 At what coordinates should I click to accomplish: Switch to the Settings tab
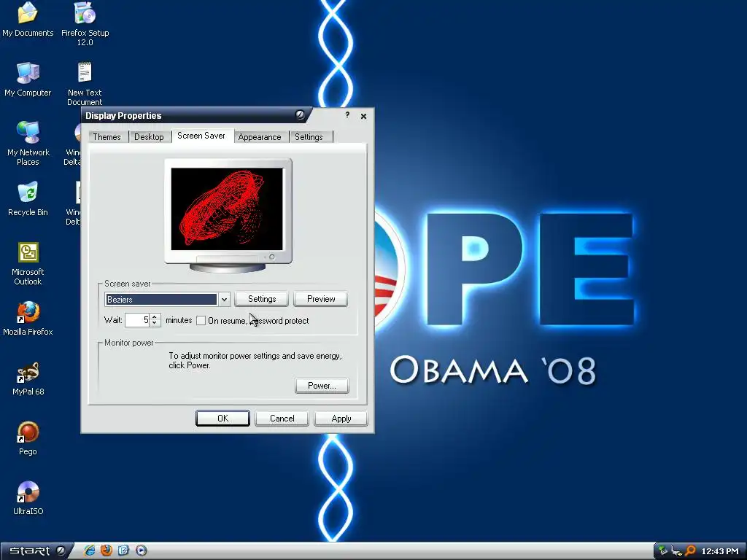309,137
